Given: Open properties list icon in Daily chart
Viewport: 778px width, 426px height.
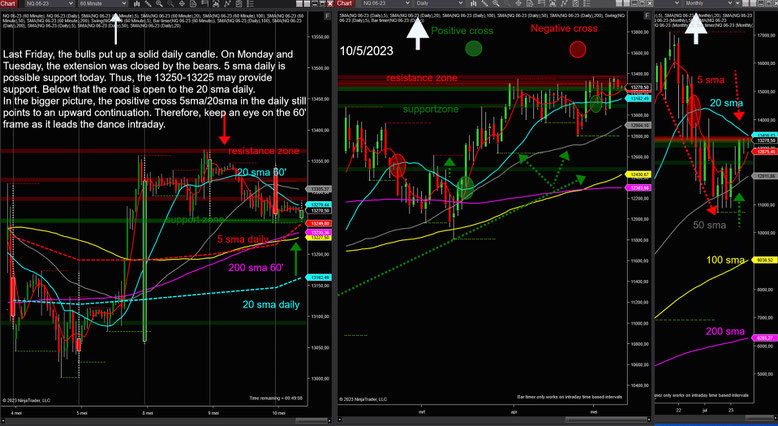Looking at the screenshot, I should pyautogui.click(x=587, y=3).
